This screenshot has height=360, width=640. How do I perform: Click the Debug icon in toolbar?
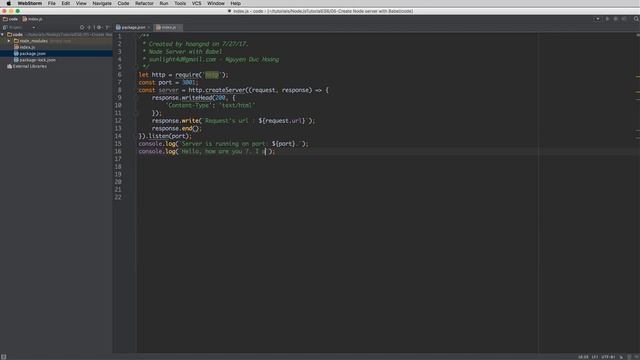(616, 19)
